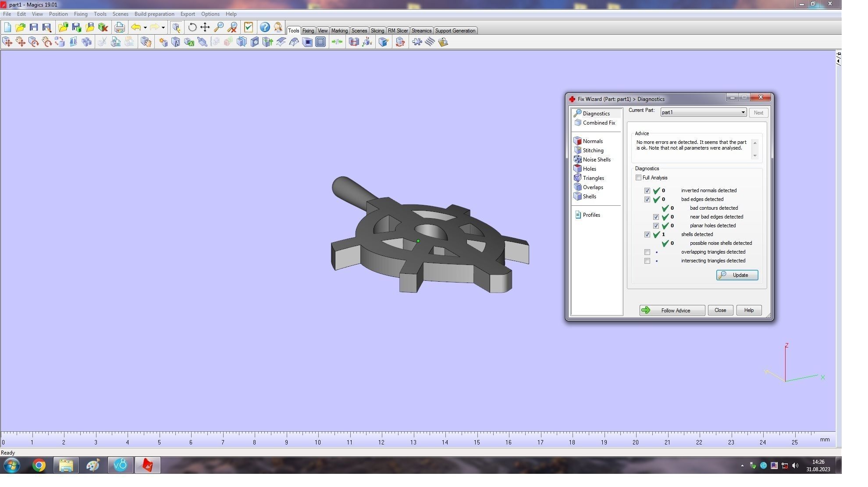Screen dimensions: 868x487
Task: Expand the undo history dropdown arrow
Action: [145, 28]
